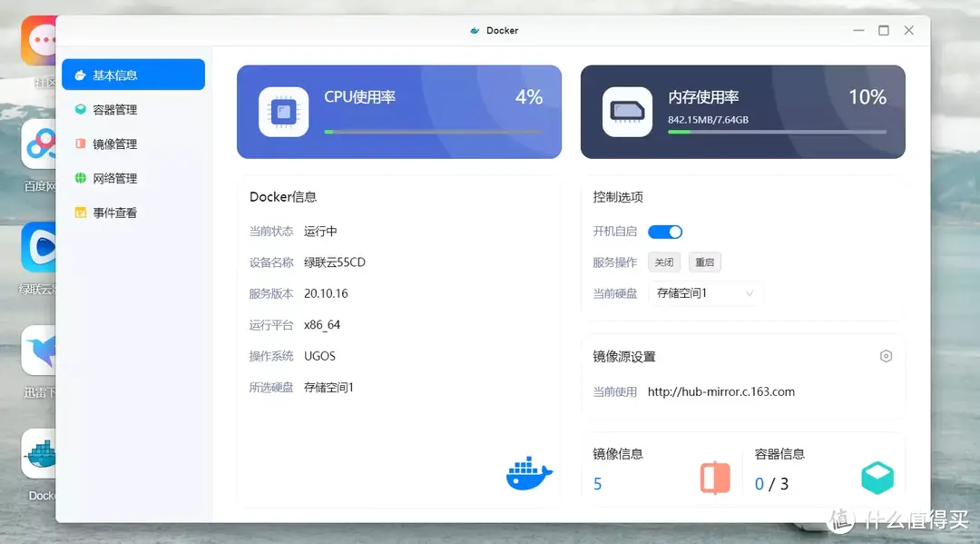Minimize the Docker window

[x=858, y=30]
